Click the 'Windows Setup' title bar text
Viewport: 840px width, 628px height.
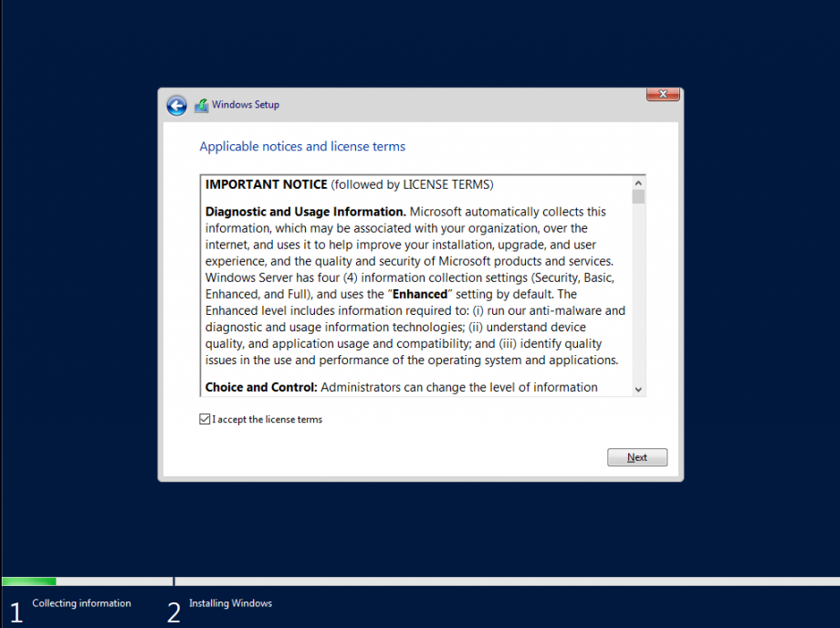click(246, 104)
